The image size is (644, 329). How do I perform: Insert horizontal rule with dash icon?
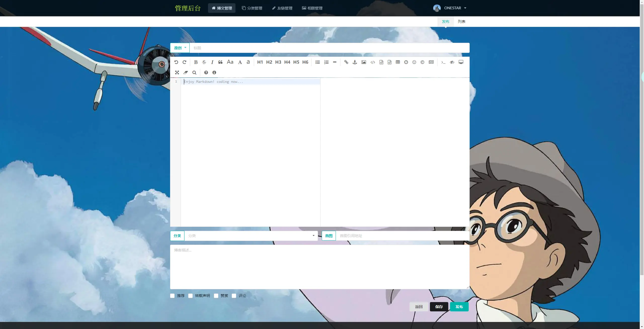click(x=335, y=62)
